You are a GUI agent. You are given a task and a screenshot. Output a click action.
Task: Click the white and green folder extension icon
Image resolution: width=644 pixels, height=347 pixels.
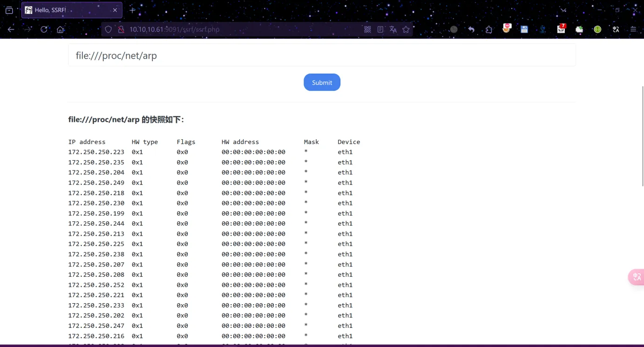pyautogui.click(x=579, y=29)
